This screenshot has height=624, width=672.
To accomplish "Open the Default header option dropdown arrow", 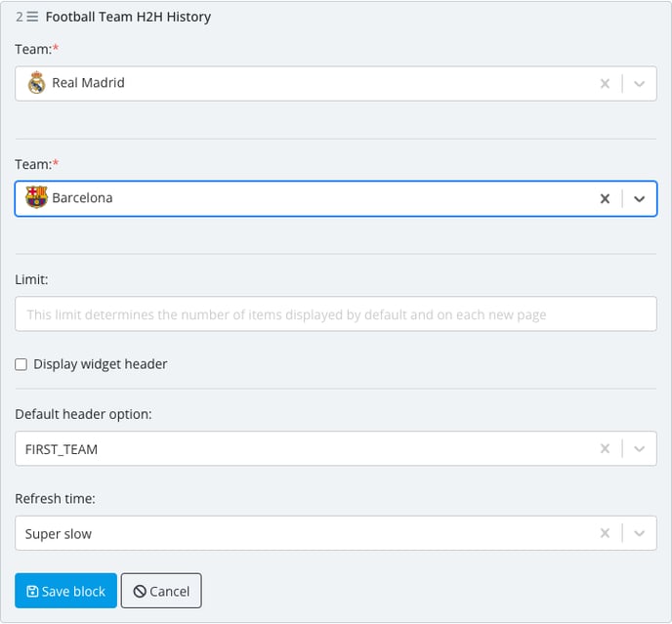I will click(x=639, y=449).
